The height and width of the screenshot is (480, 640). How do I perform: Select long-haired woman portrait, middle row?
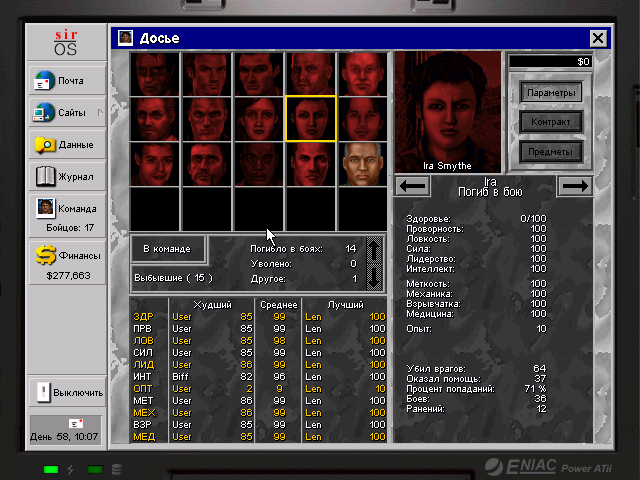[x=259, y=119]
